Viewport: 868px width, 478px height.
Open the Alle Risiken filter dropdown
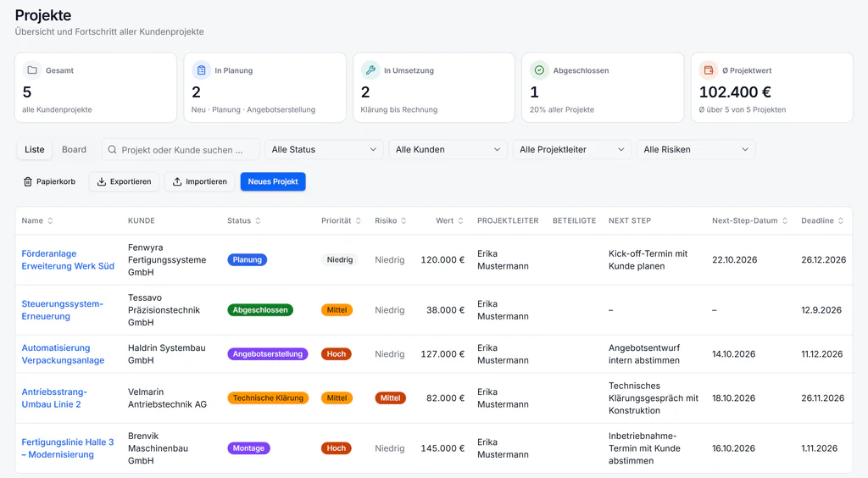click(696, 149)
